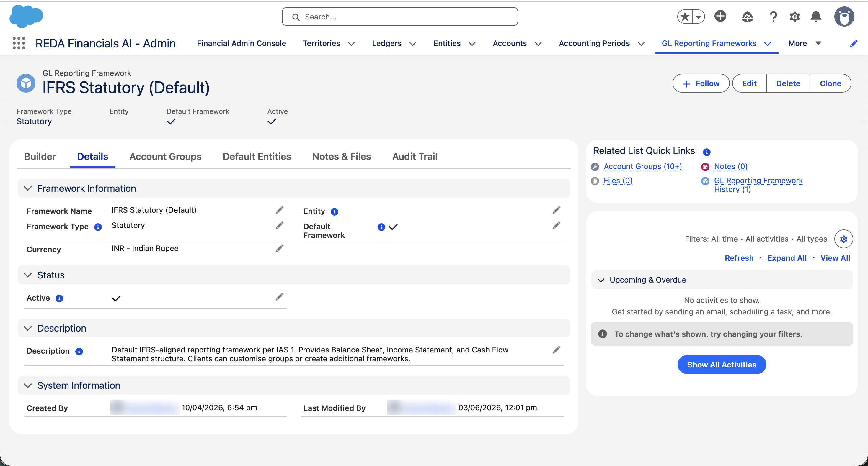Edit the Entity field pencil

pyautogui.click(x=556, y=210)
